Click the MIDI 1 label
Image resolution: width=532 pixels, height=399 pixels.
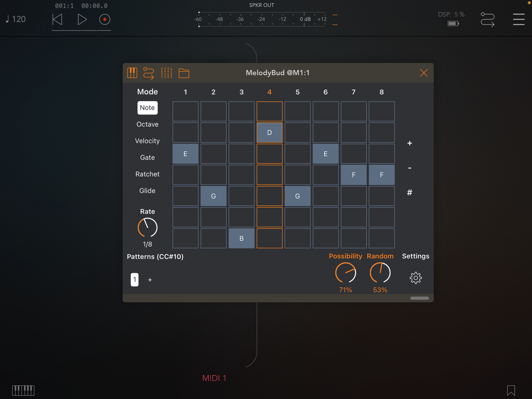(214, 378)
